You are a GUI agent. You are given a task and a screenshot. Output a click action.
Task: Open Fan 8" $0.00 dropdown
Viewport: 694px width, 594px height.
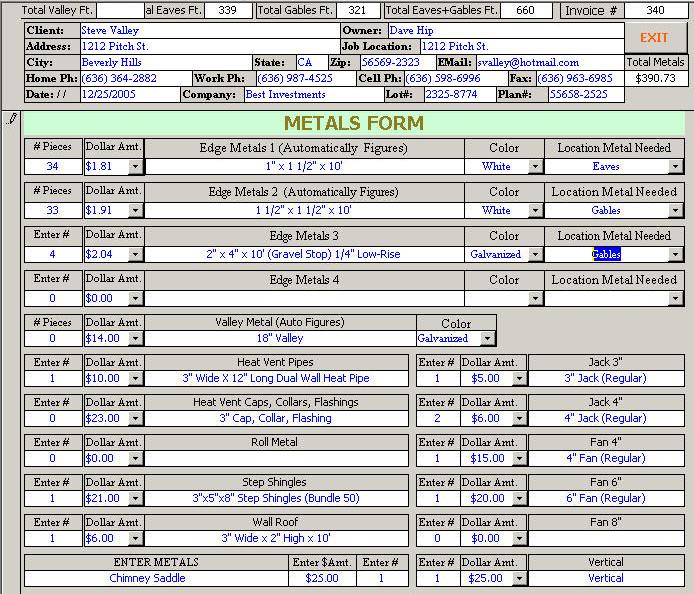pyautogui.click(x=519, y=538)
